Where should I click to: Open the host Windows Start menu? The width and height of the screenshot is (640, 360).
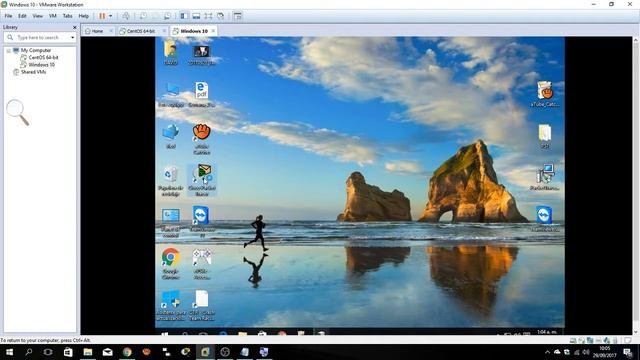pos(9,352)
